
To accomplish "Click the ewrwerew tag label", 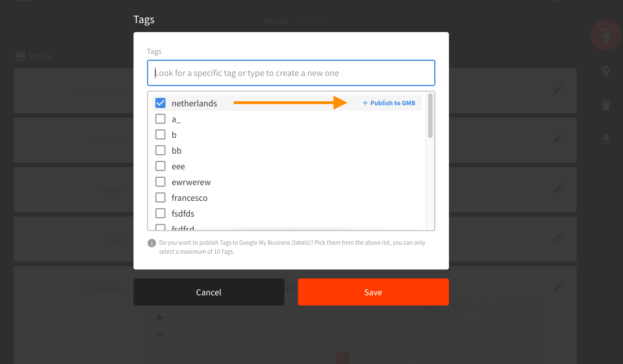I will pyautogui.click(x=191, y=182).
